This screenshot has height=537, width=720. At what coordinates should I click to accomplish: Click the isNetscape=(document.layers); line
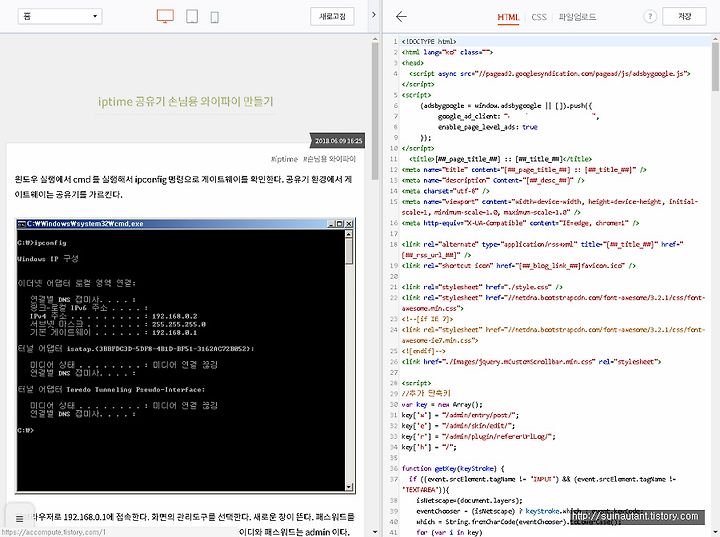pyautogui.click(x=469, y=500)
